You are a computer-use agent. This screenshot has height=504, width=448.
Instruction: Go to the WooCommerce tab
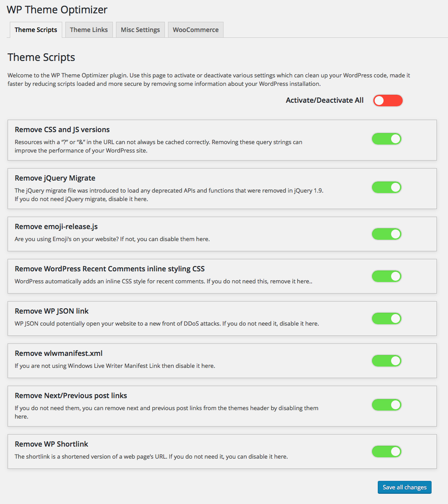196,30
